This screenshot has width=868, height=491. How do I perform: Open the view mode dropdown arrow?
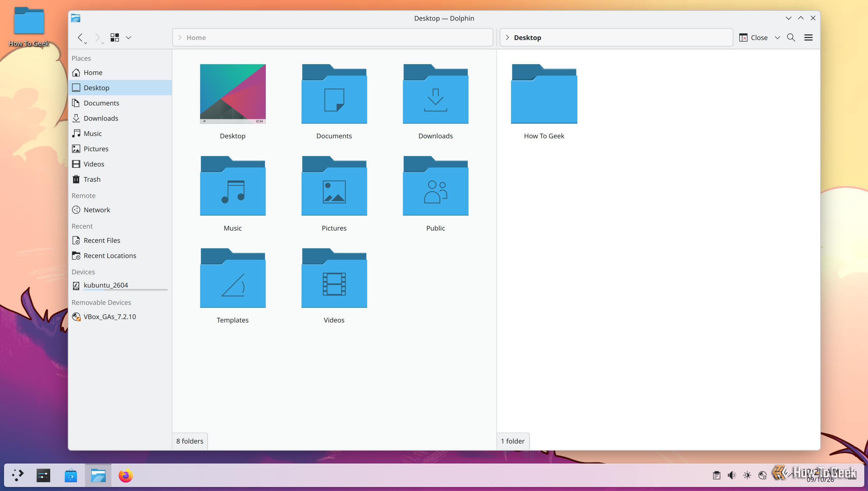(x=129, y=38)
